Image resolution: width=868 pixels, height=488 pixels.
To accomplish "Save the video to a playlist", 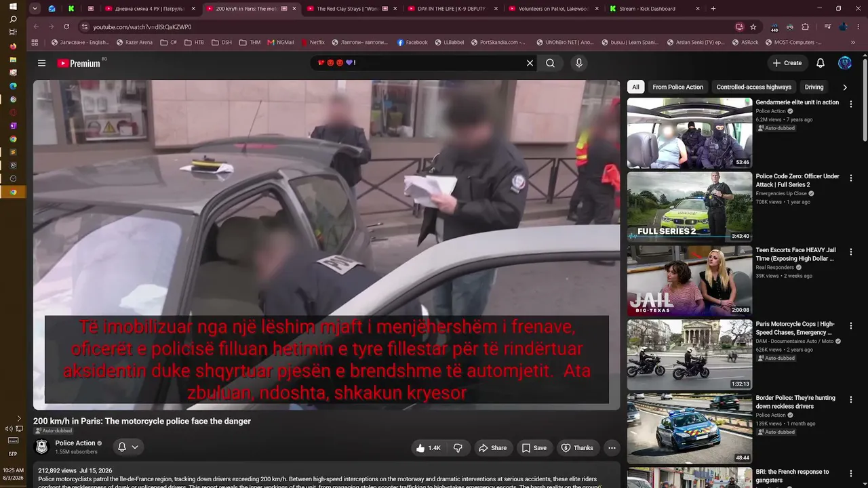I will pos(534,448).
